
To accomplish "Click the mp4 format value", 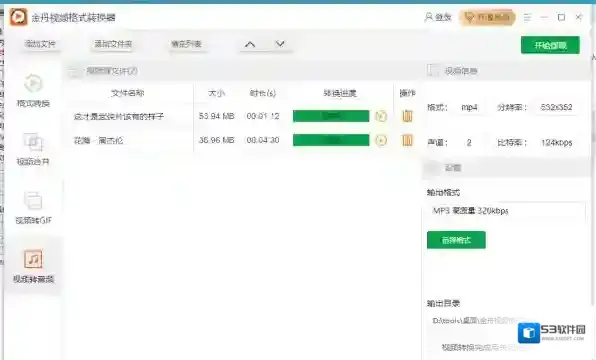I will pos(469,108).
